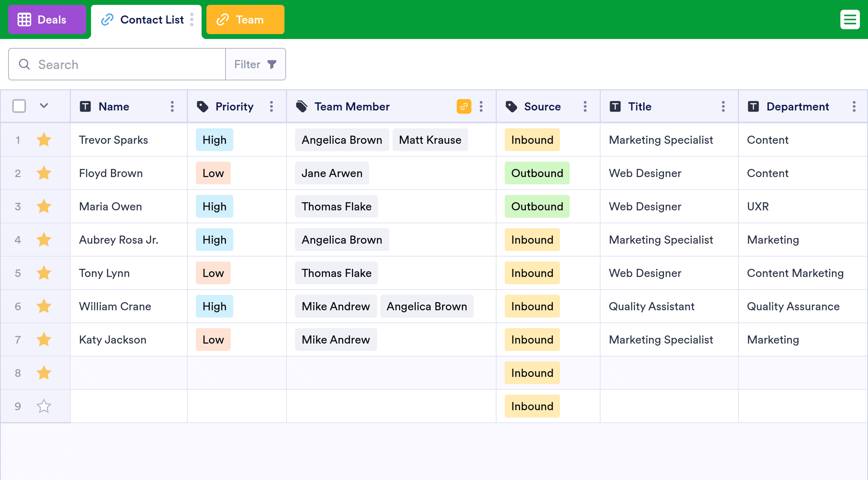Click the orange link icon in Team Member header

[464, 106]
